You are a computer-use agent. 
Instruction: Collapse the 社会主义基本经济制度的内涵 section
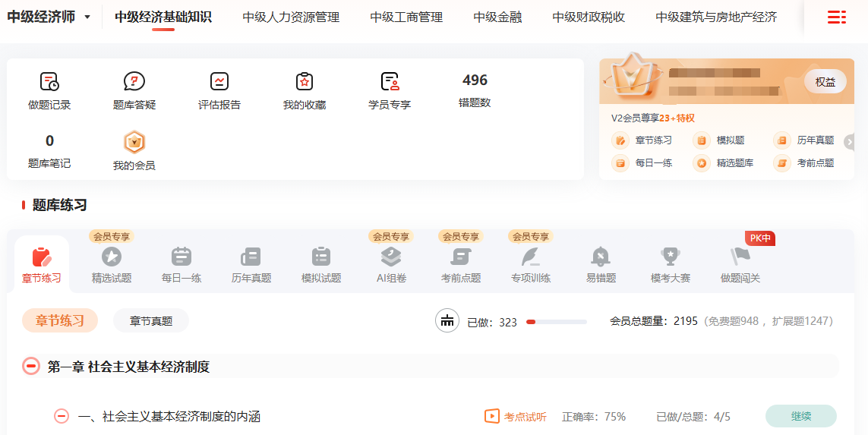click(x=62, y=417)
